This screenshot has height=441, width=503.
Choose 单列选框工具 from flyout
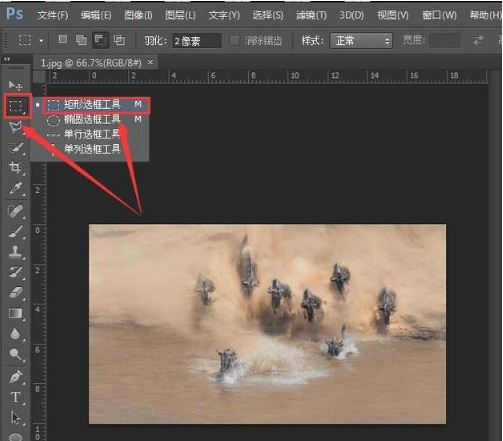pos(90,149)
